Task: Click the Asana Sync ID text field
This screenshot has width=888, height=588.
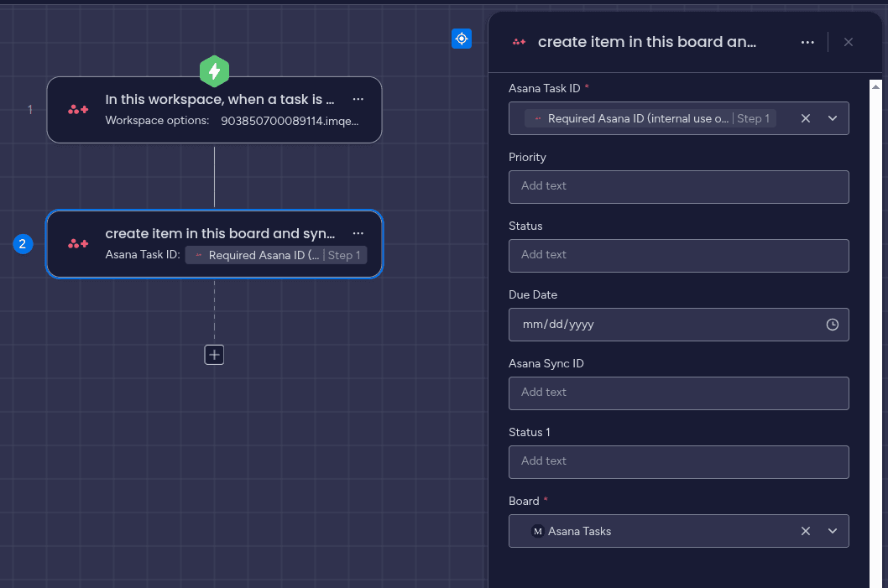Action: (x=678, y=393)
